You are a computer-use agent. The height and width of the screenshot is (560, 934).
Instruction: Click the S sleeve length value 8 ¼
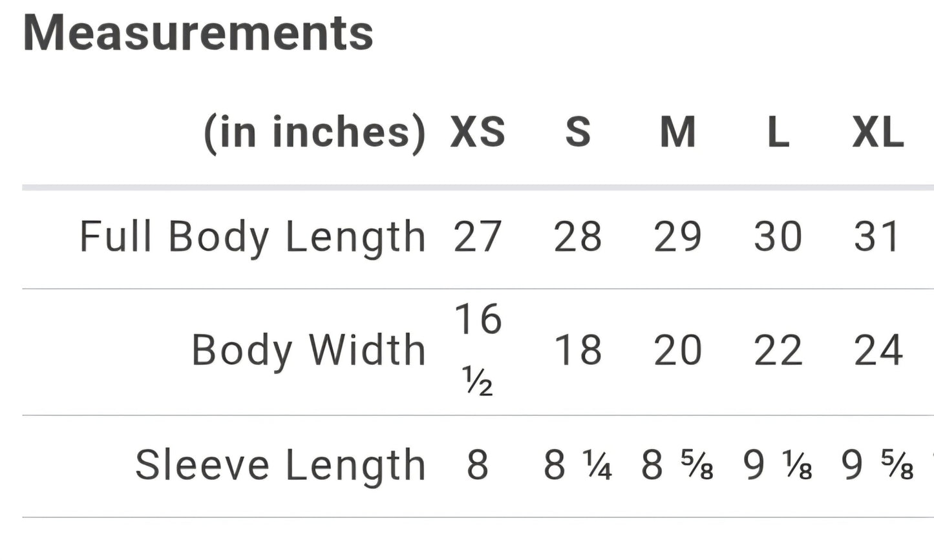[578, 465]
